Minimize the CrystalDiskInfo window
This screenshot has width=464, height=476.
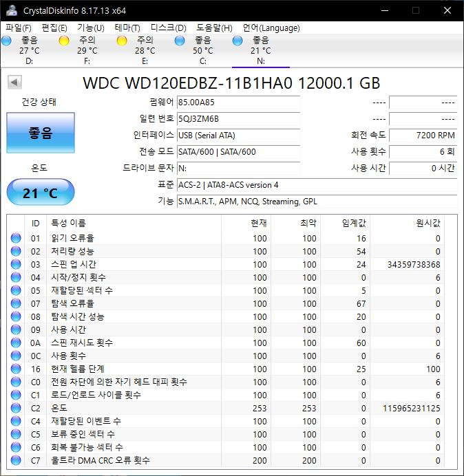tap(385, 10)
